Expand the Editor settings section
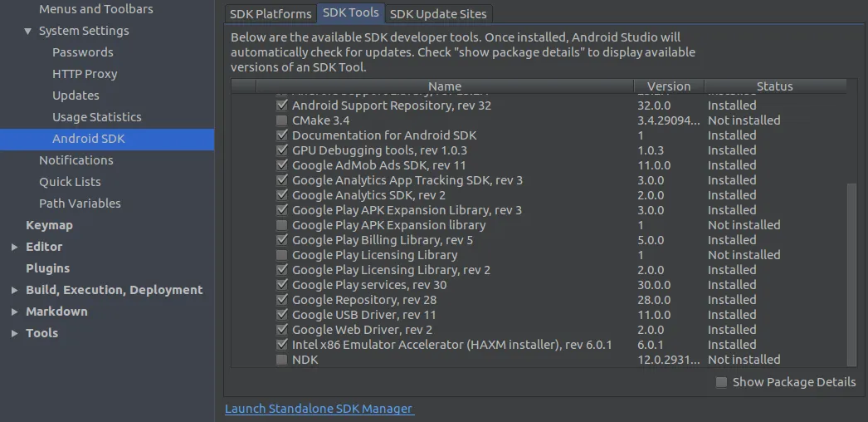 point(14,247)
